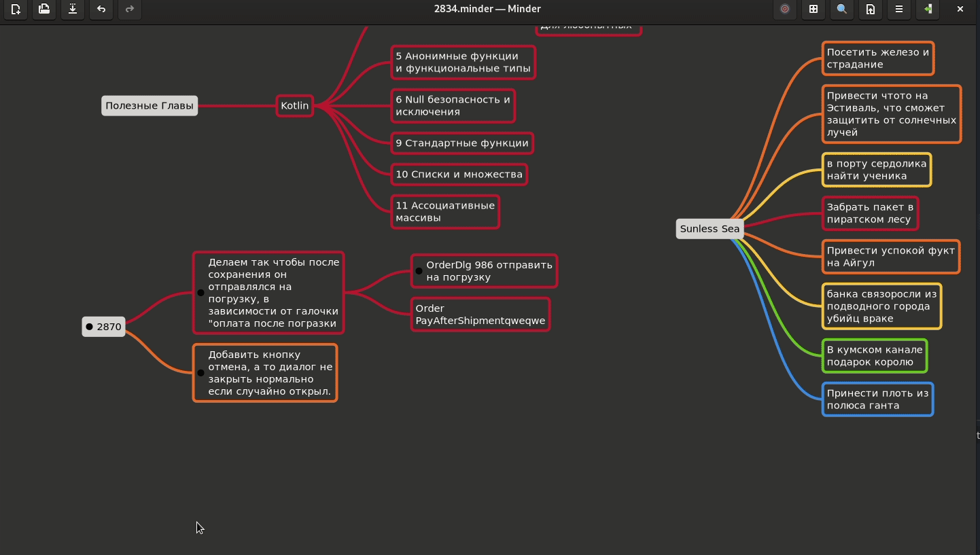980x555 pixels.
Task: Select '10 Списки и множества' node
Action: [459, 175]
